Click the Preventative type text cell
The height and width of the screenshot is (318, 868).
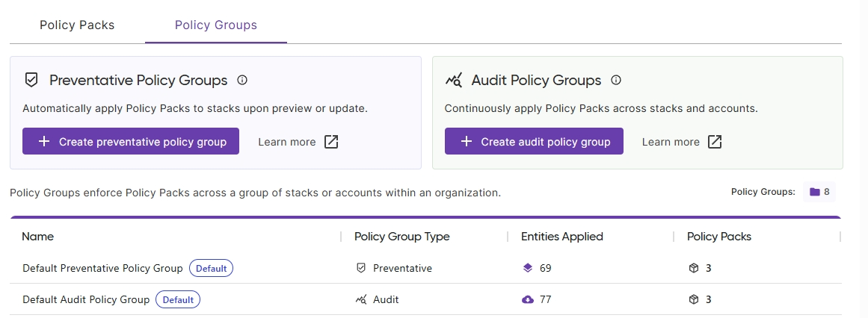(x=402, y=268)
